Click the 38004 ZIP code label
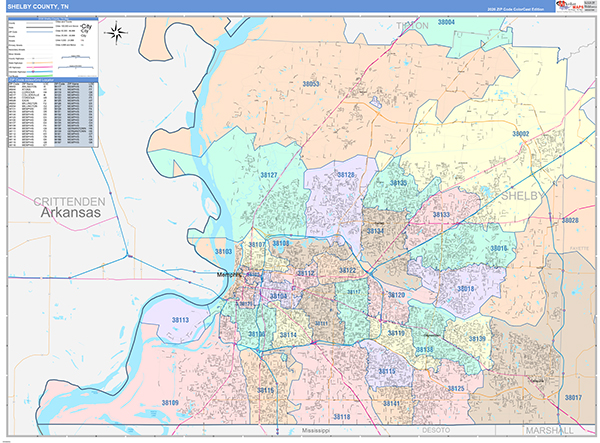This screenshot has width=600, height=443. pos(445,22)
